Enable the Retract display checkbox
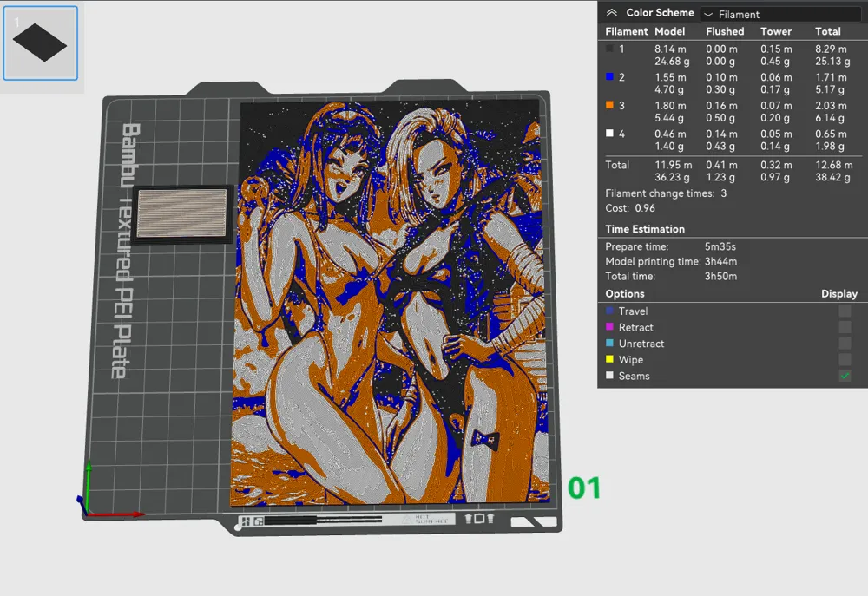 click(x=845, y=327)
